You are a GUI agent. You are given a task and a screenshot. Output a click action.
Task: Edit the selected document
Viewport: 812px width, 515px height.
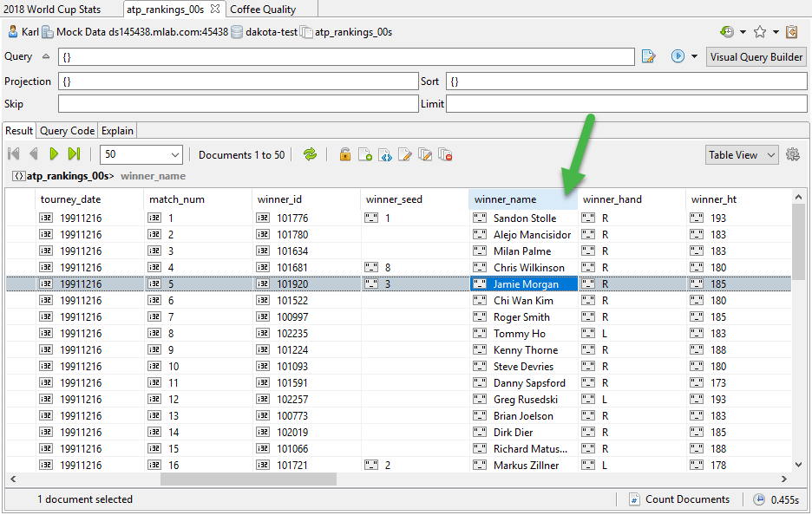tap(405, 154)
